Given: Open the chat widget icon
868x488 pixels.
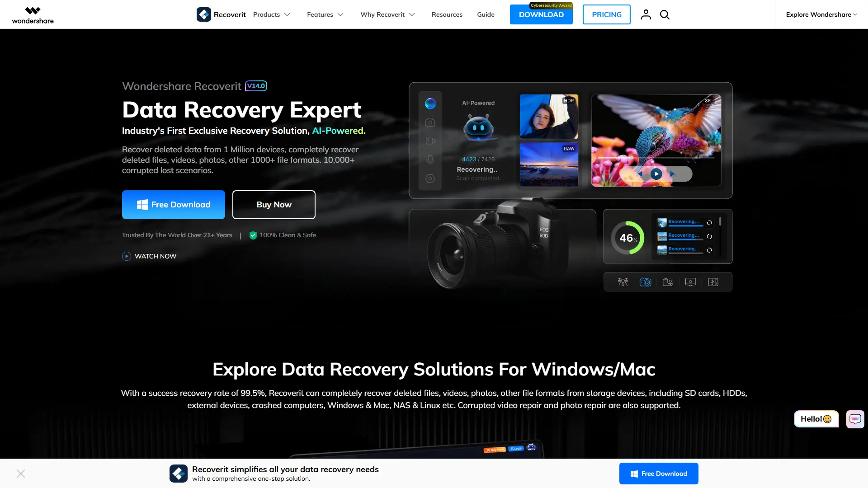Looking at the screenshot, I should click(x=855, y=419).
